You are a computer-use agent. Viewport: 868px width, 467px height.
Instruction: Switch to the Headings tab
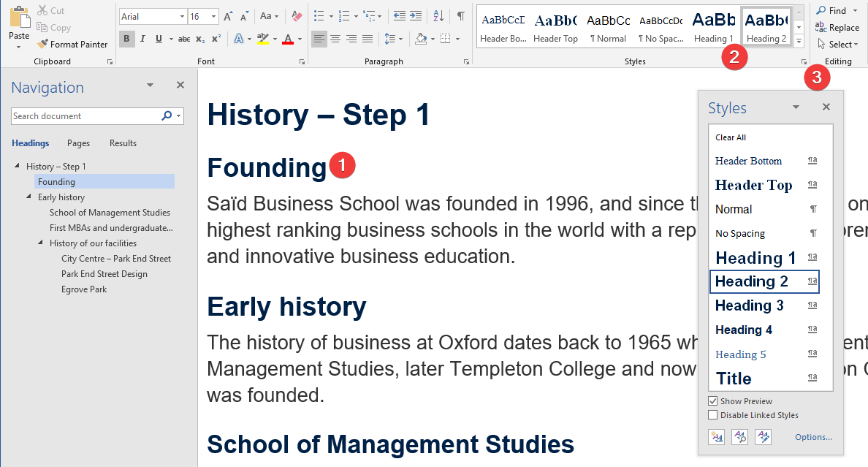tap(31, 143)
